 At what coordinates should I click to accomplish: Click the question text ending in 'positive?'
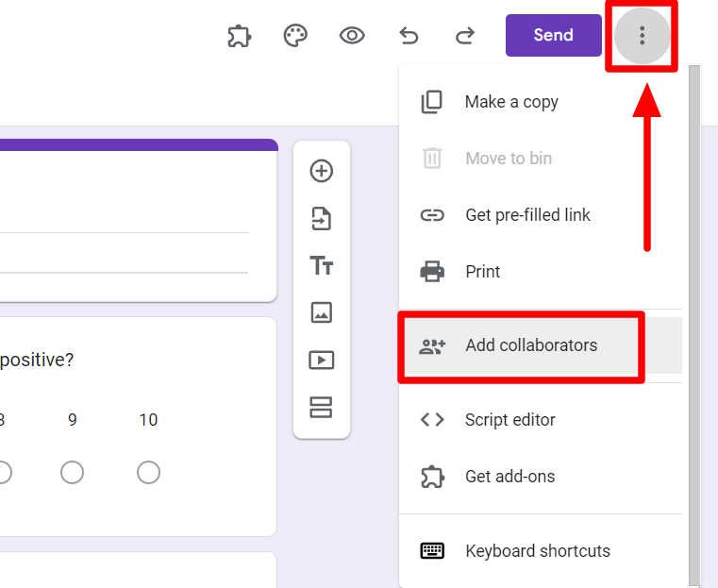[37, 360]
